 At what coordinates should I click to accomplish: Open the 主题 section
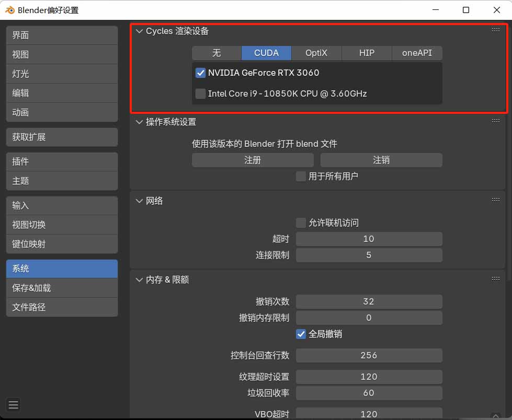[62, 181]
